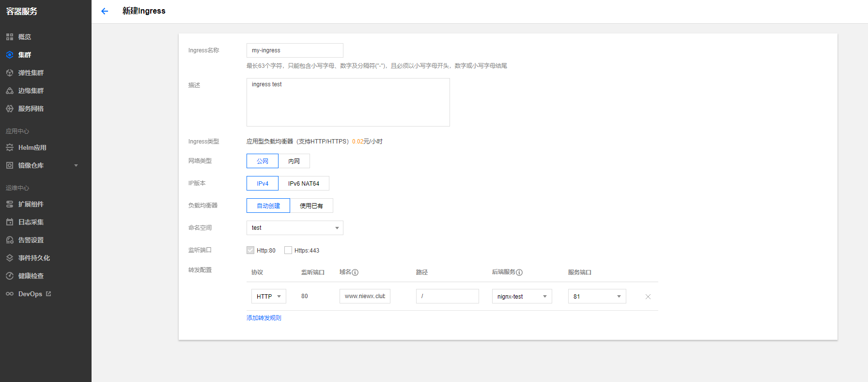Open the nignx-test backend service dropdown
This screenshot has height=382, width=868.
click(522, 296)
